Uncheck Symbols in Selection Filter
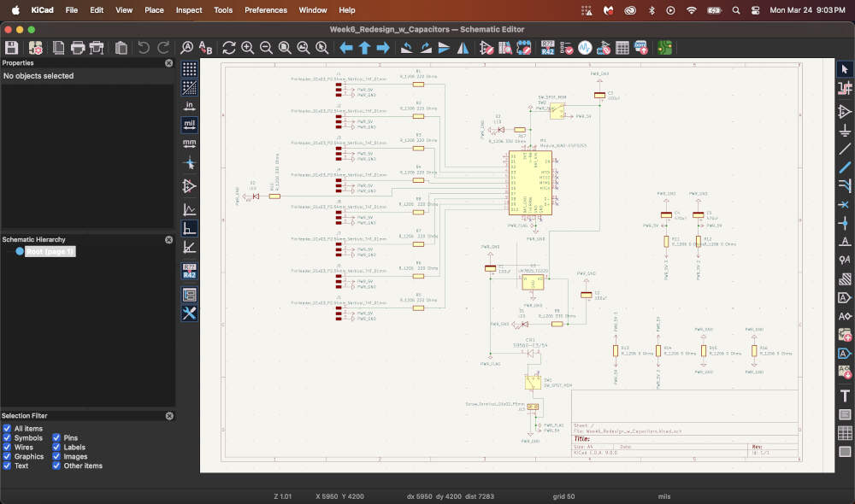This screenshot has height=504, width=855. tap(7, 437)
